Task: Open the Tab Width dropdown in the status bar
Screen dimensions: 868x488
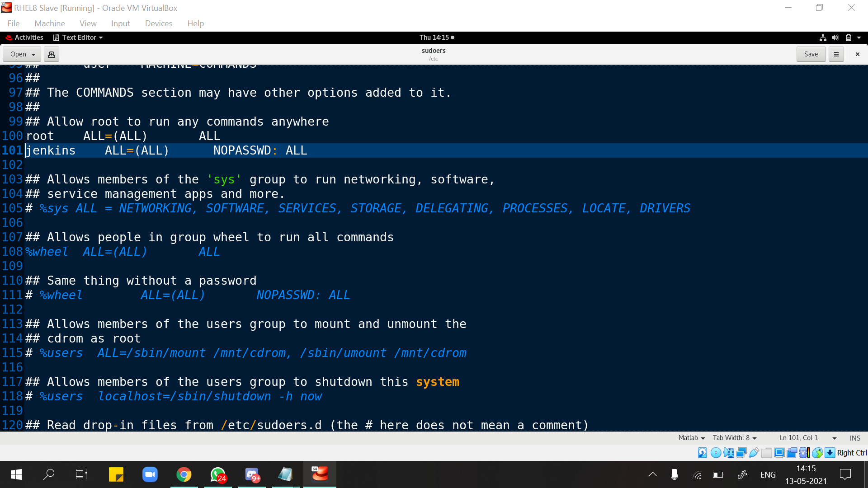Action: pos(734,437)
